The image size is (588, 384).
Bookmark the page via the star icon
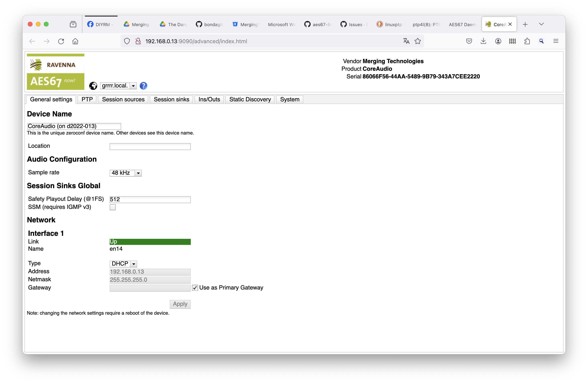[418, 41]
